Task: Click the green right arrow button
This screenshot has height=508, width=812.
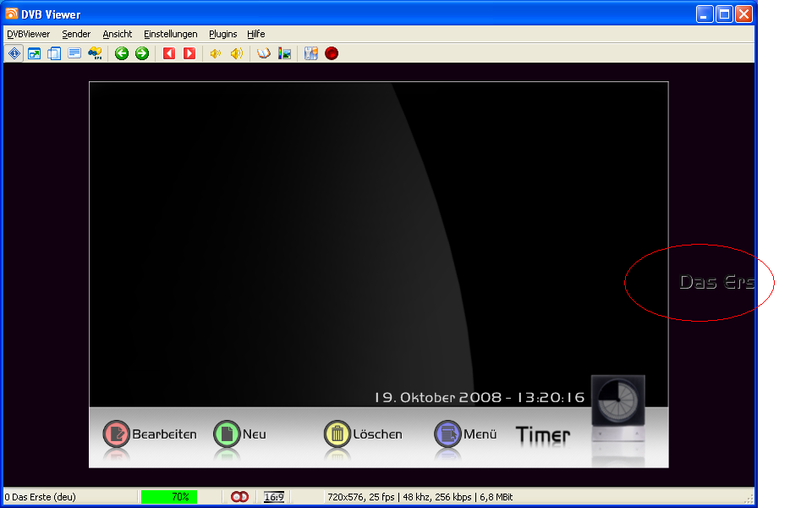Action: tap(142, 53)
